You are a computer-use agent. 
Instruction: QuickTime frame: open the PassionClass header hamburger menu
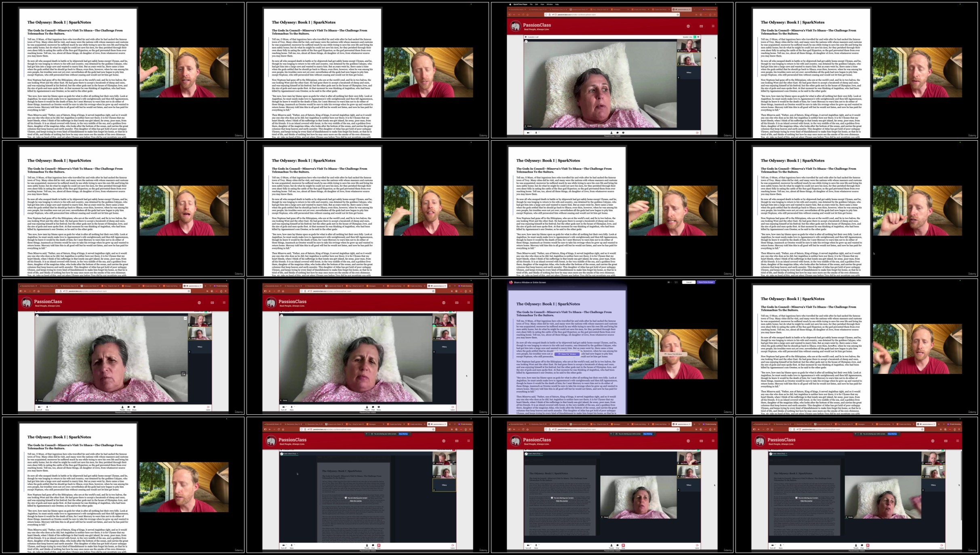click(713, 26)
